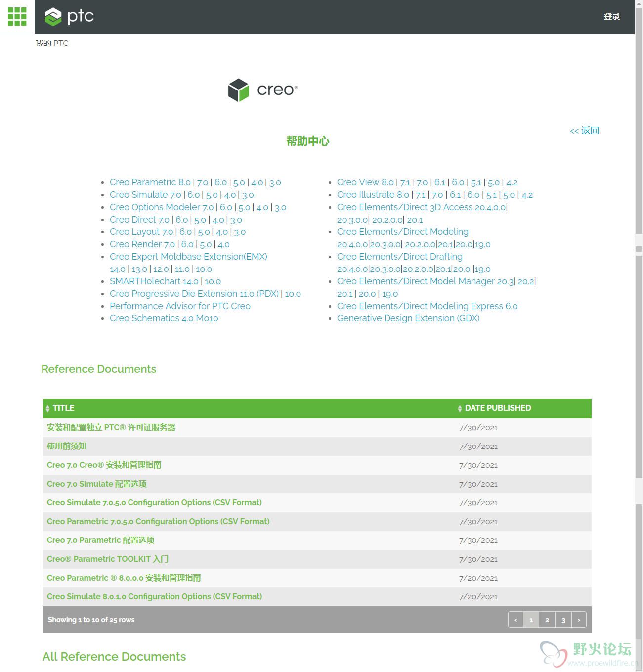Click the << 返回 back link
This screenshot has height=672, width=643.
(x=584, y=131)
